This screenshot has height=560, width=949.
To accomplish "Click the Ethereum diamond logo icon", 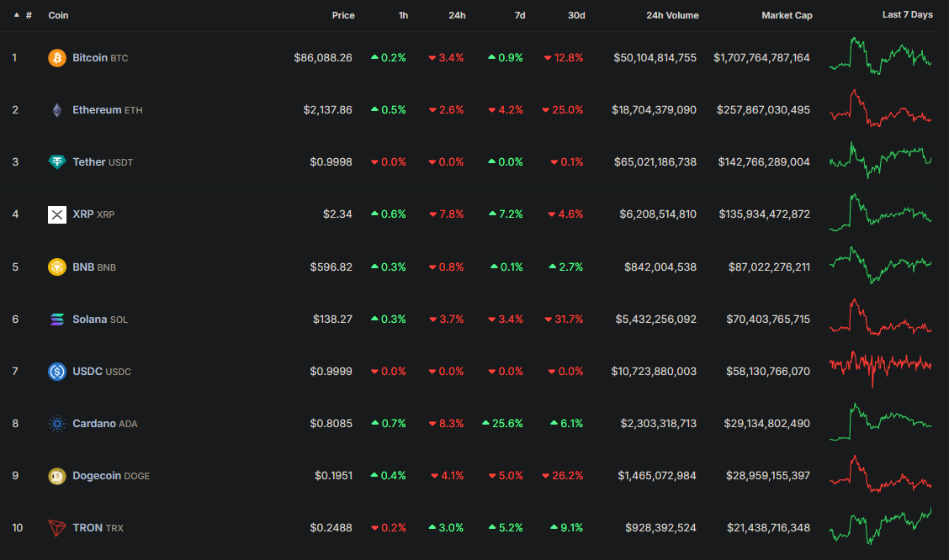I will pos(56,110).
